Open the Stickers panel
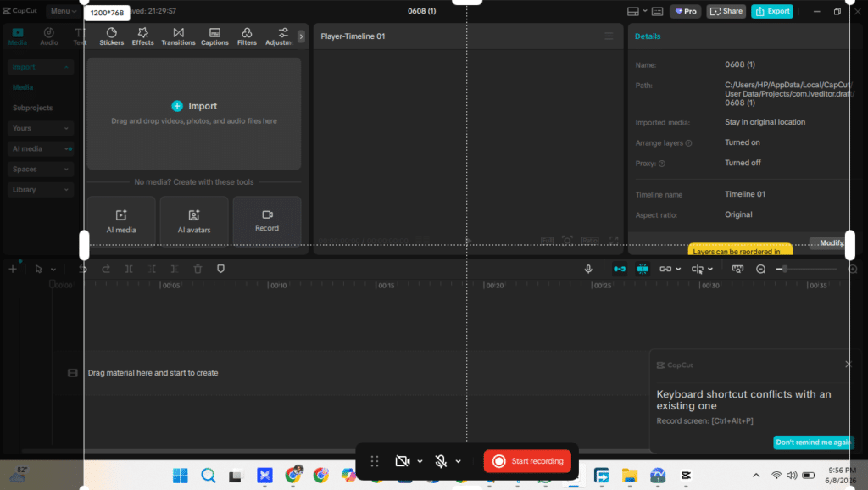Image resolution: width=868 pixels, height=490 pixels. [111, 36]
